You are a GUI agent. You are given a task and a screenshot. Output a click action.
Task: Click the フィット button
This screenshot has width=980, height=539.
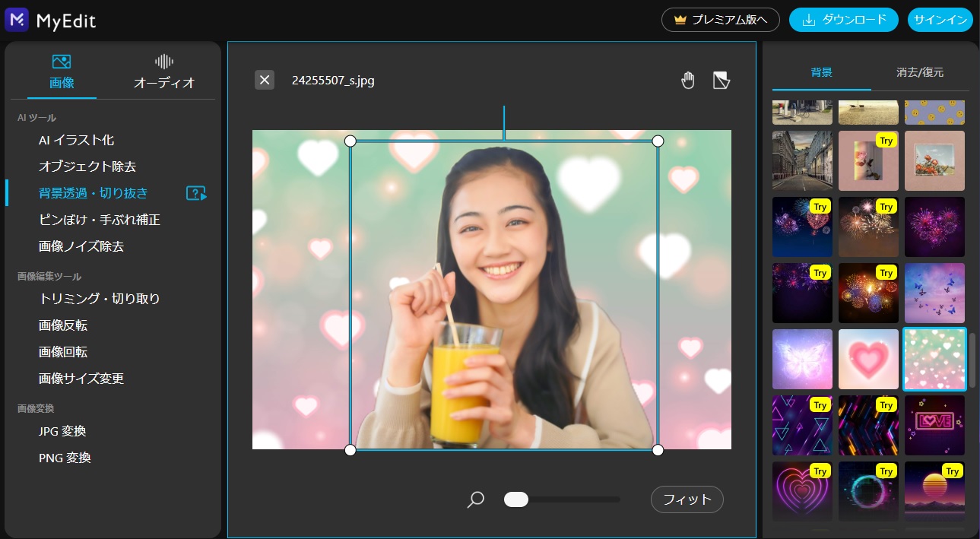(687, 499)
